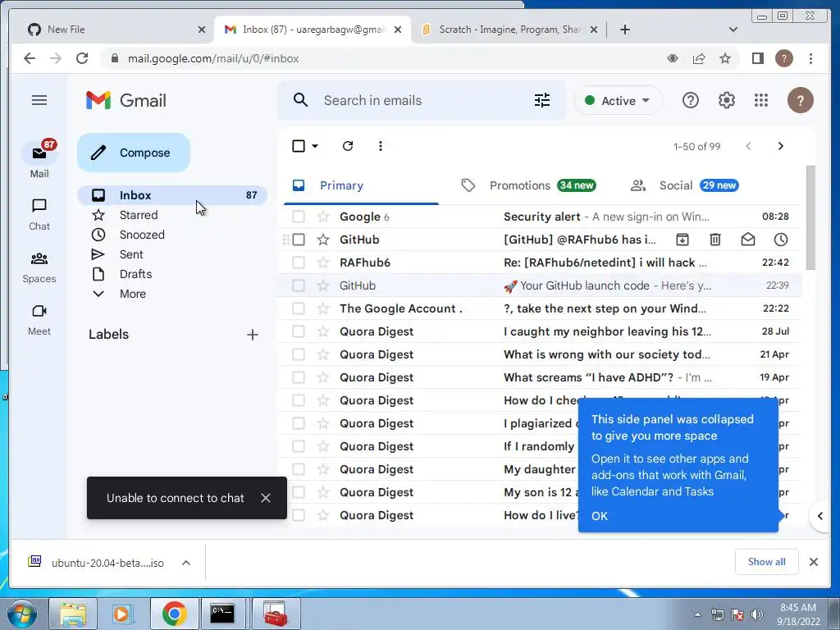This screenshot has width=840, height=630.
Task: Select the RAFhub6 Re: netedint email checkbox
Action: pyautogui.click(x=299, y=262)
